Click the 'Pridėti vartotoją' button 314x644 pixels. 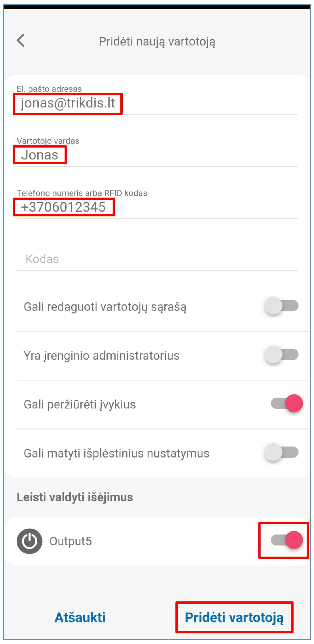[x=234, y=617]
